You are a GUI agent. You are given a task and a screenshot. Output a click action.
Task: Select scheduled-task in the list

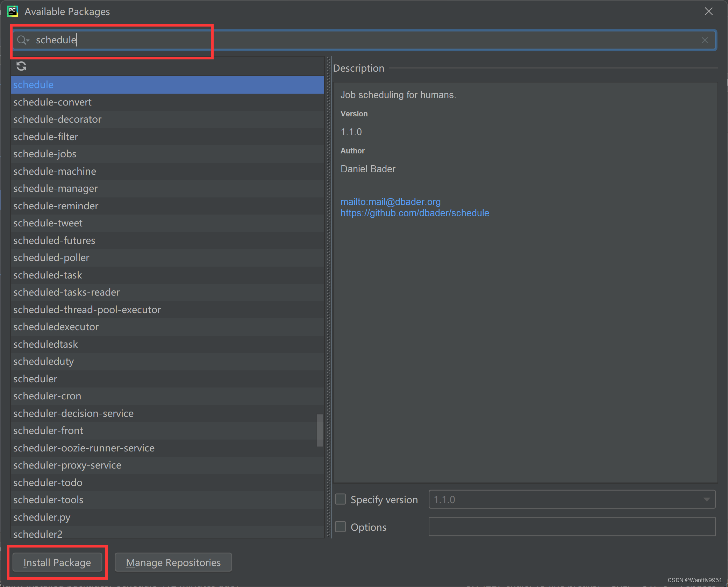[x=167, y=275]
